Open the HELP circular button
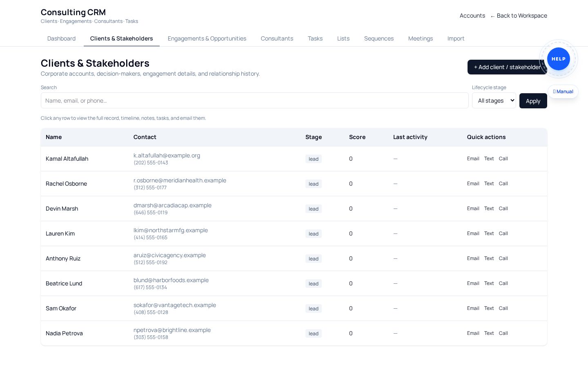Viewport: 588px width, 368px height. point(559,59)
